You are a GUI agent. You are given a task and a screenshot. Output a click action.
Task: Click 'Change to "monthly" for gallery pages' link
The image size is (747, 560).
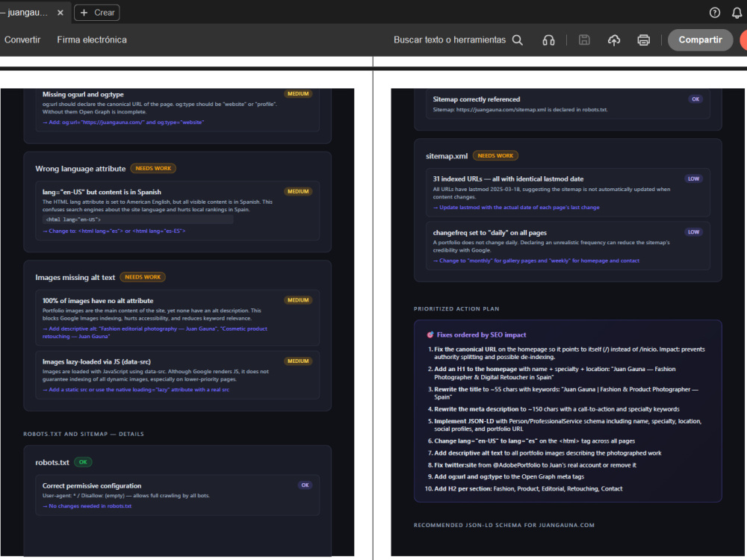(536, 261)
